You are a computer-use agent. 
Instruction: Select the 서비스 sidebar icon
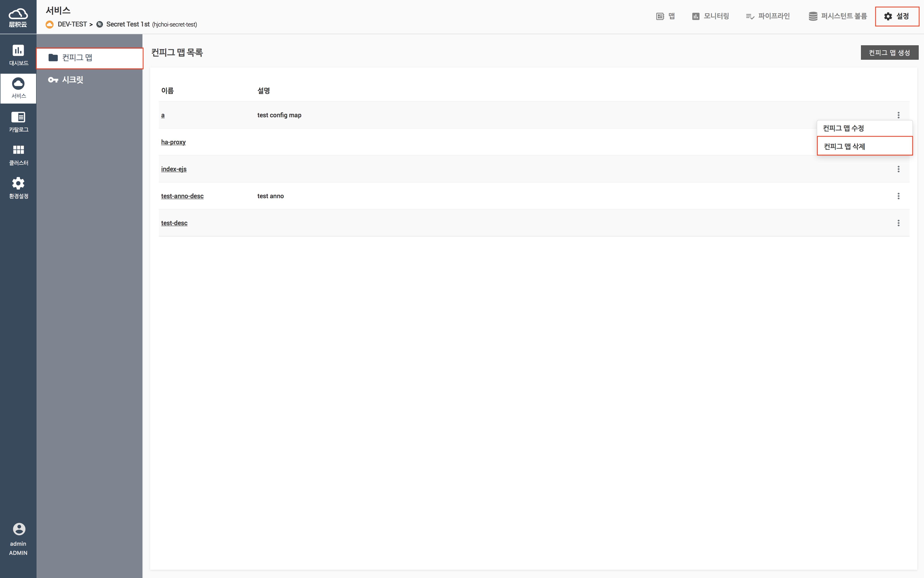pos(18,88)
